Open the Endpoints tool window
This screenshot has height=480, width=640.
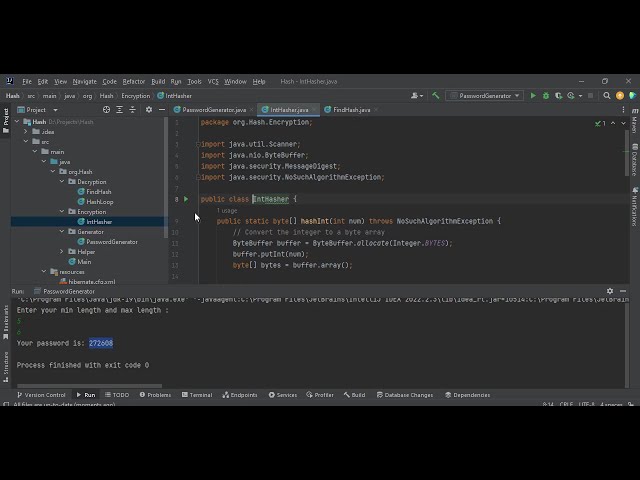click(x=240, y=395)
